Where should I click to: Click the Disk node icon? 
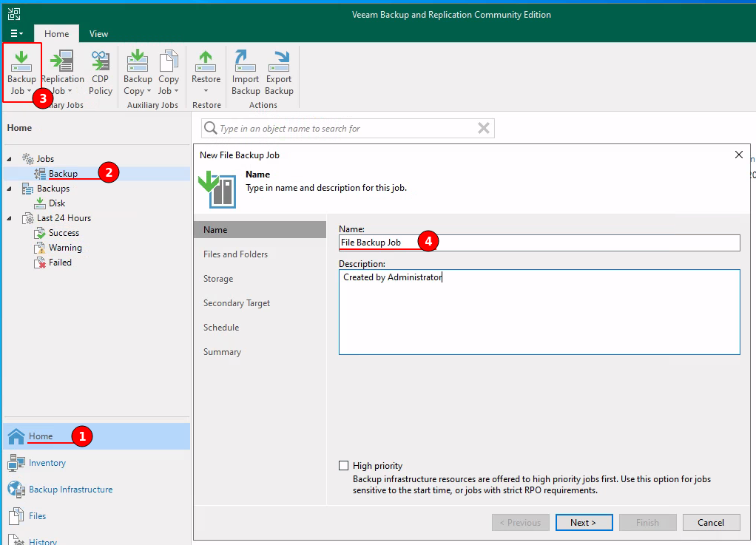tap(40, 203)
